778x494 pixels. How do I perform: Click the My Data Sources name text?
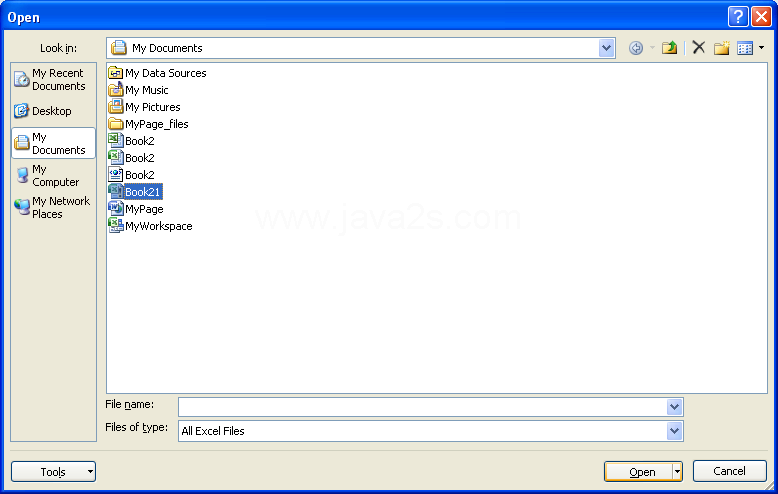pos(166,73)
